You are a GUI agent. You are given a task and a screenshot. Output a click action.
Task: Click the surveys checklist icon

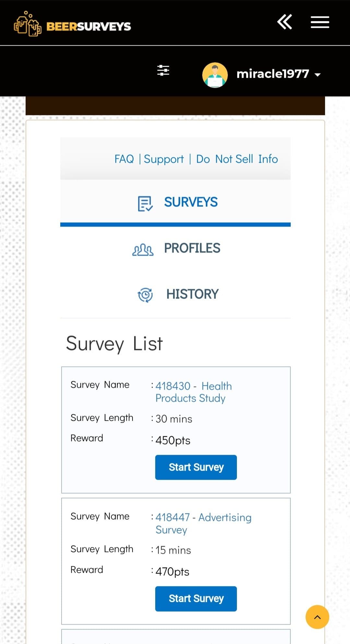coord(145,204)
